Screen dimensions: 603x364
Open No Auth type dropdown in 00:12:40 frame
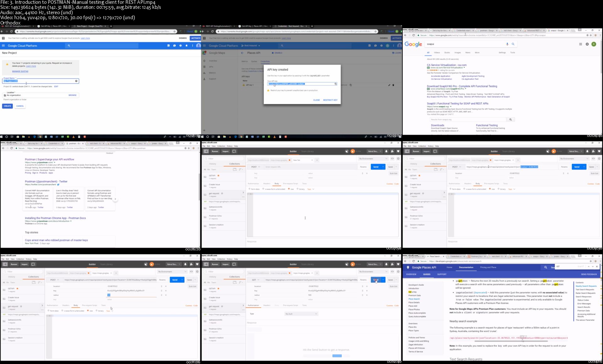pyautogui.click(x=301, y=314)
